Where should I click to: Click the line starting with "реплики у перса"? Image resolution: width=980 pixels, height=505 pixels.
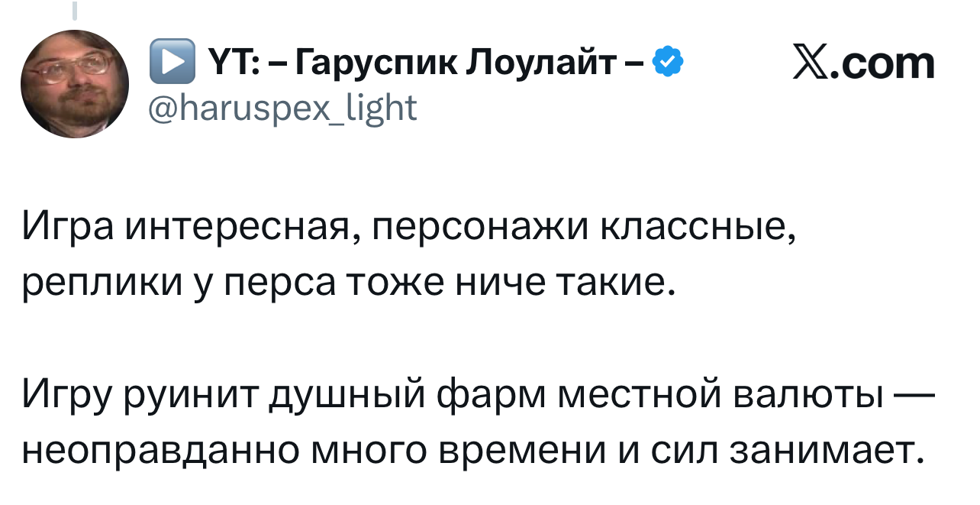coord(349,285)
